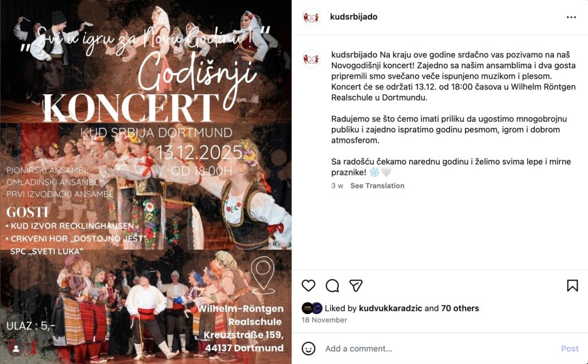The width and height of the screenshot is (588, 364).
Task: Click the 3 w timestamp under the caption
Action: click(x=337, y=185)
